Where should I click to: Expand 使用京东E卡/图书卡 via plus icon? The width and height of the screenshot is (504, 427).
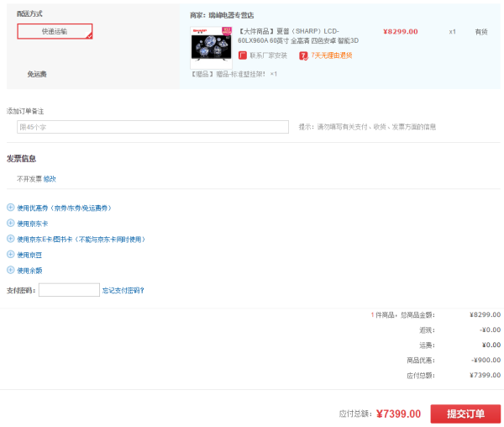(x=11, y=239)
